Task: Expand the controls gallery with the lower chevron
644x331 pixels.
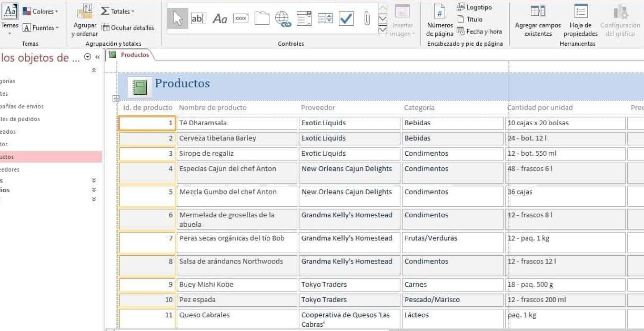Action: (x=383, y=30)
